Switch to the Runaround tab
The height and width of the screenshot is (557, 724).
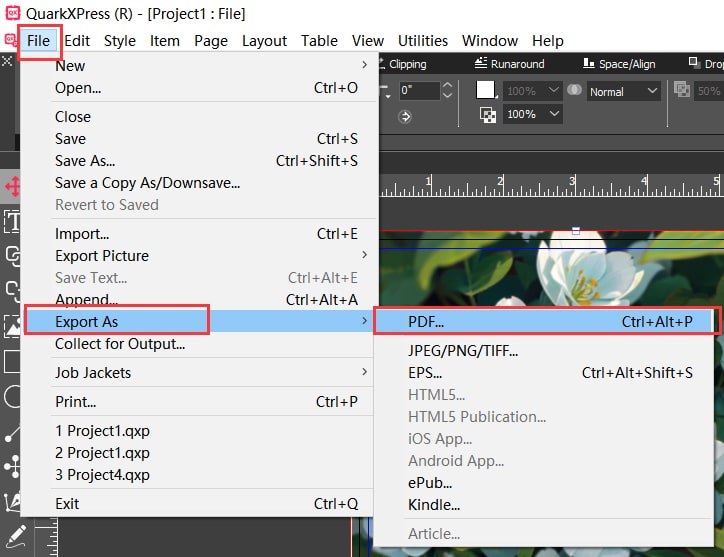tap(510, 64)
